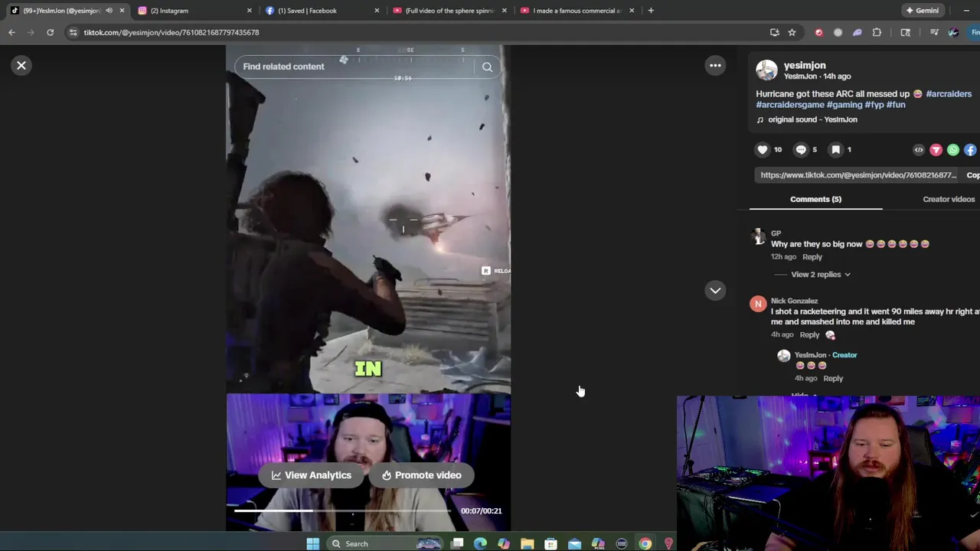Open the Gemini button
Screen dimensions: 980x551
click(922, 11)
